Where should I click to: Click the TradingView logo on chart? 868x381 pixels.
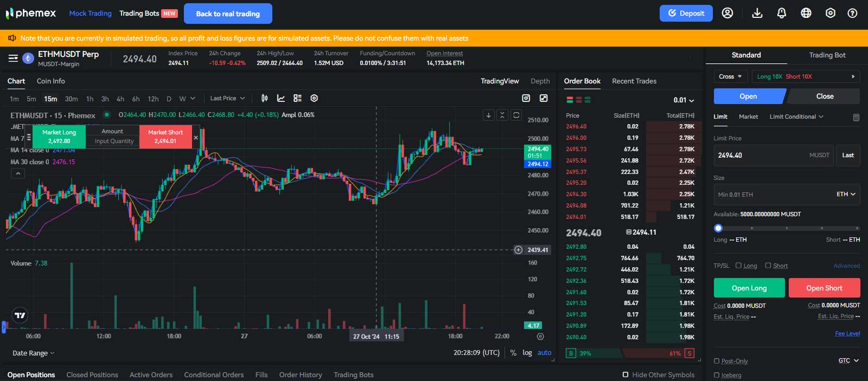pos(20,315)
